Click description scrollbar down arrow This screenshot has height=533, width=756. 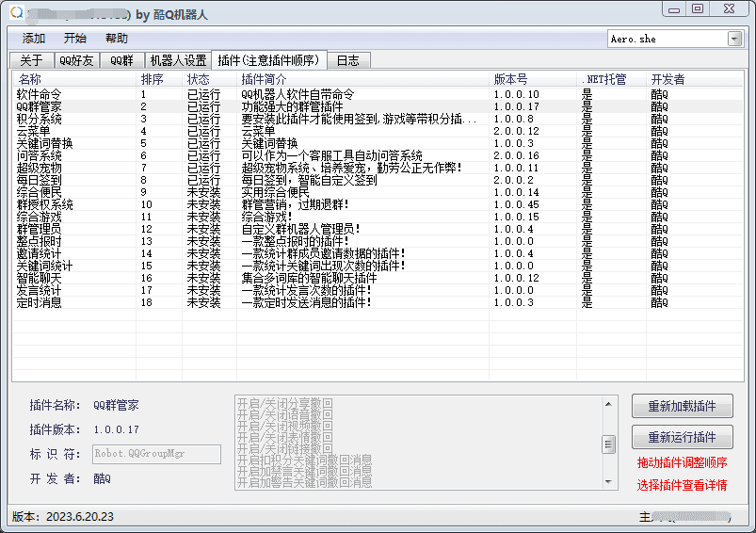point(608,481)
